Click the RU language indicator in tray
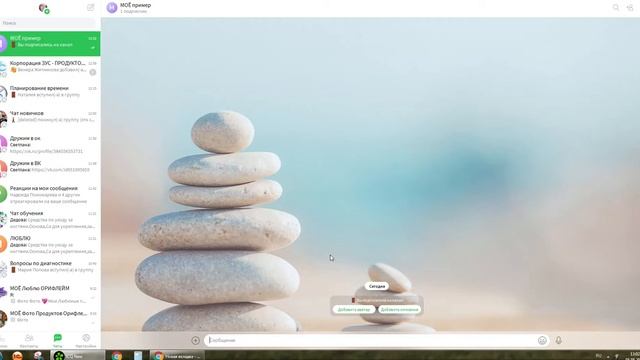 (x=599, y=356)
